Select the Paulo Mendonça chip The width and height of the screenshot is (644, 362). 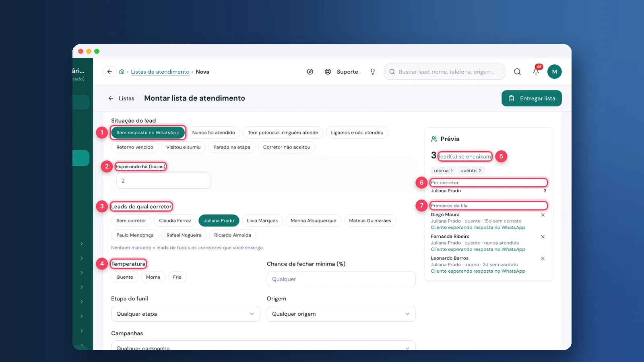coord(135,235)
